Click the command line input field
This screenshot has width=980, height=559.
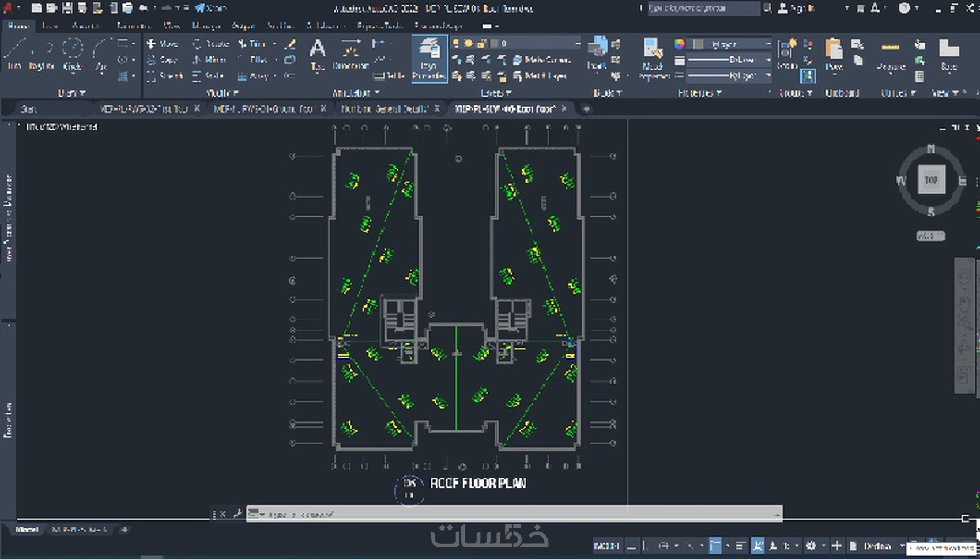[x=514, y=513]
